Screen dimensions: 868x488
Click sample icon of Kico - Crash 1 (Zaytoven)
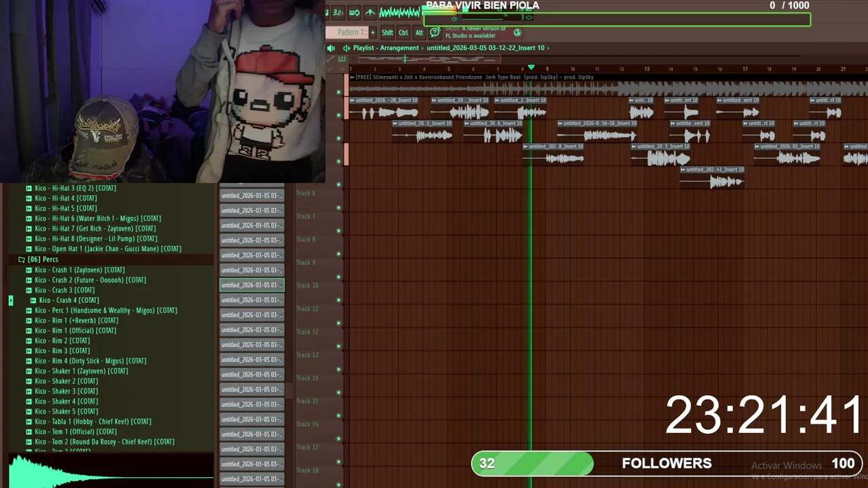[x=28, y=270]
